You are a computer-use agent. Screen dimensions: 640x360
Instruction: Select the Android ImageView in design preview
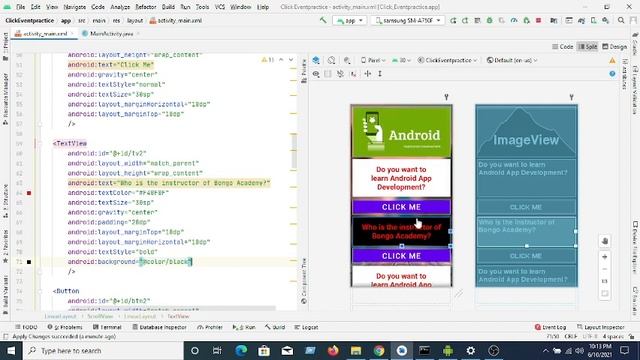(x=401, y=131)
